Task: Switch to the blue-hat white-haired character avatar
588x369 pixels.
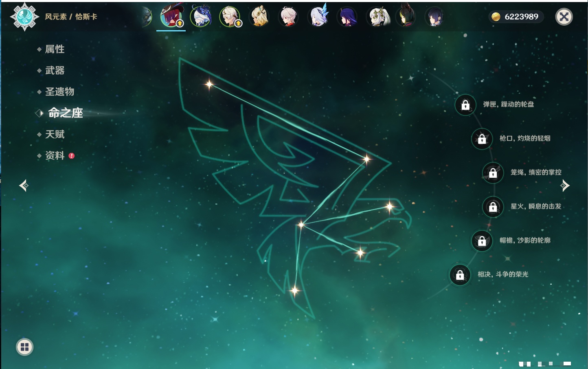Action: (201, 17)
